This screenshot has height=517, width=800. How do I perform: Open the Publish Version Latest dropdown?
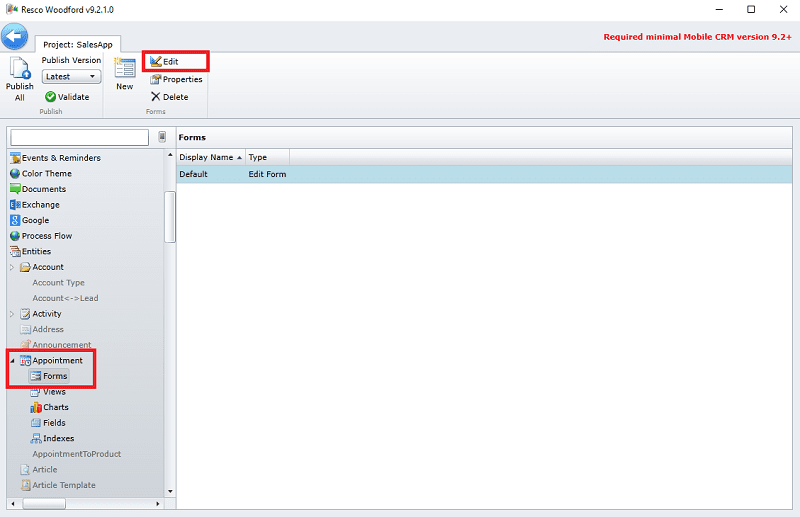click(x=71, y=77)
